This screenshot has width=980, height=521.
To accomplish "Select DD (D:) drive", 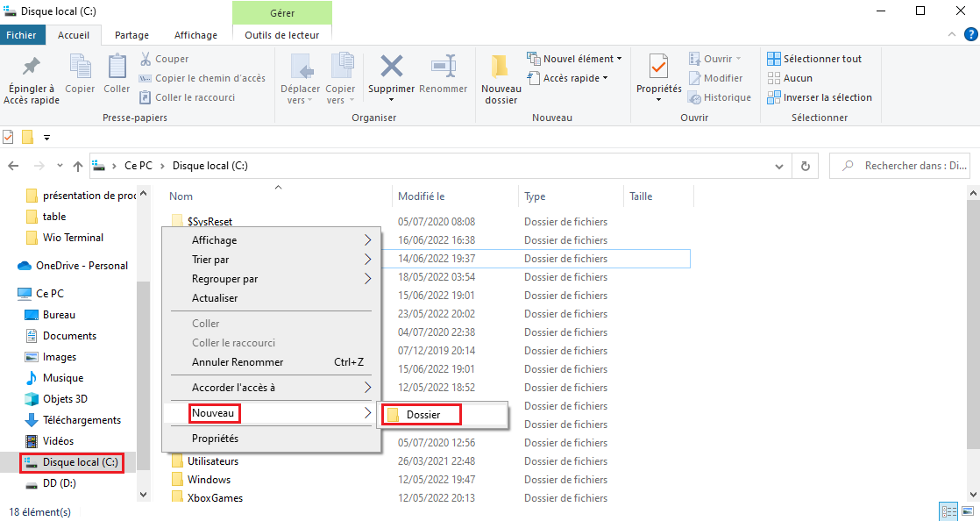I will (59, 483).
